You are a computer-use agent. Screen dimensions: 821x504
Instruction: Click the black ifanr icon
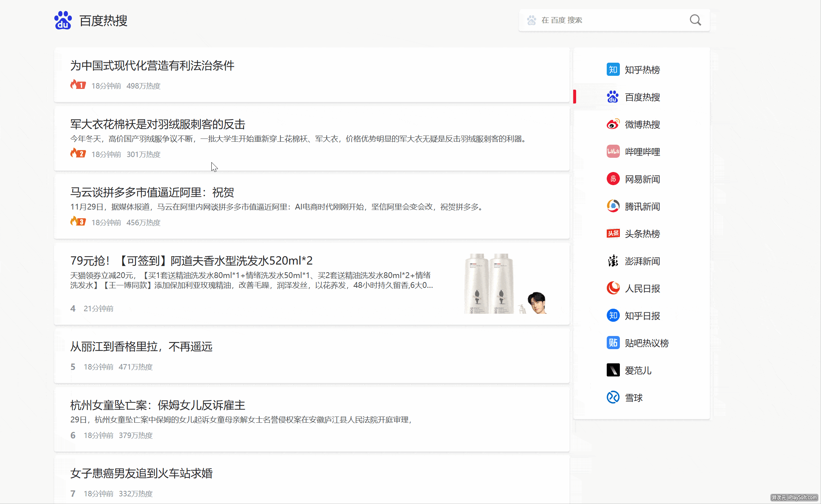(613, 370)
